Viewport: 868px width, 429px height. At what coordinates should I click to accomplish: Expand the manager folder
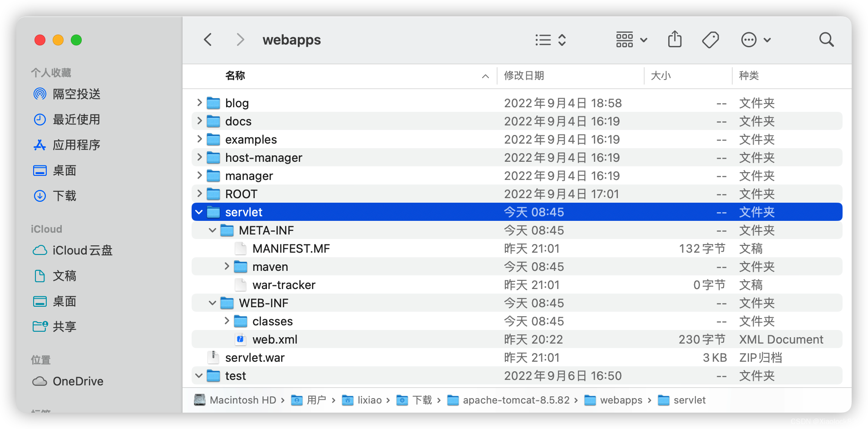pos(199,175)
